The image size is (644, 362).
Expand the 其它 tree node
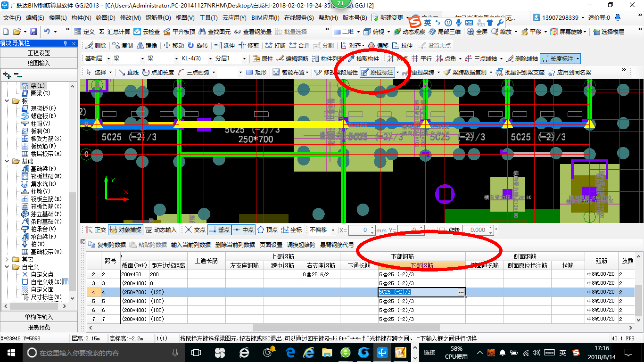coord(7,259)
